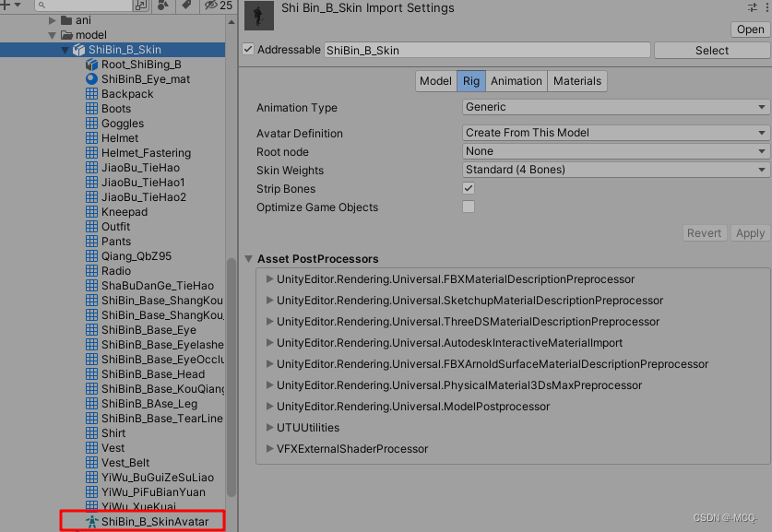Click the Project search input field
The image size is (772, 532).
[x=84, y=5]
